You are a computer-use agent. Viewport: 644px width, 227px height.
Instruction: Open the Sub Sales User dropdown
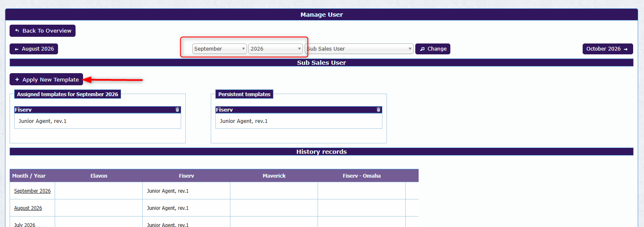point(359,49)
